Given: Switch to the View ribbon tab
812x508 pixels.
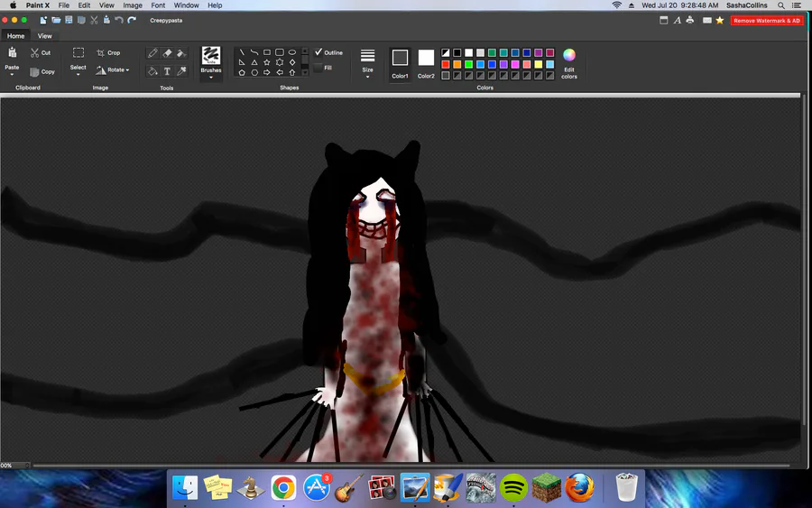Looking at the screenshot, I should 44,36.
